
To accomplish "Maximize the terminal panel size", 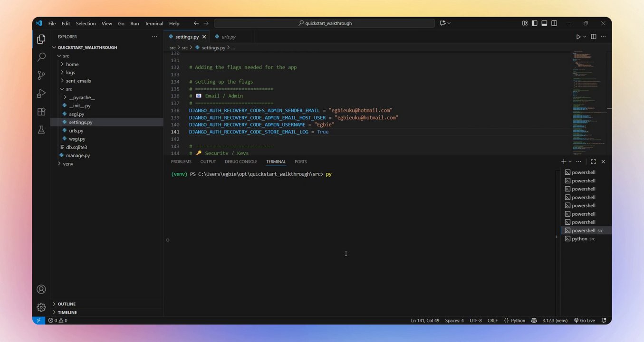I will 593,161.
